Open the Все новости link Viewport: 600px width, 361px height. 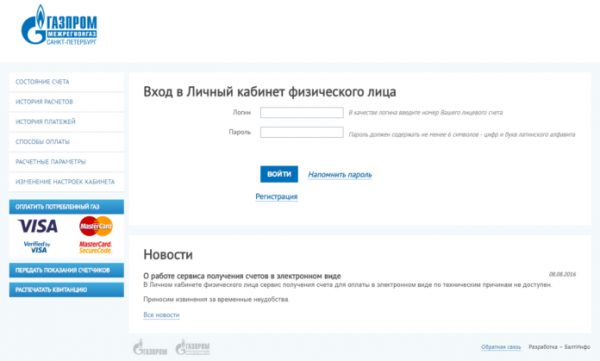161,315
